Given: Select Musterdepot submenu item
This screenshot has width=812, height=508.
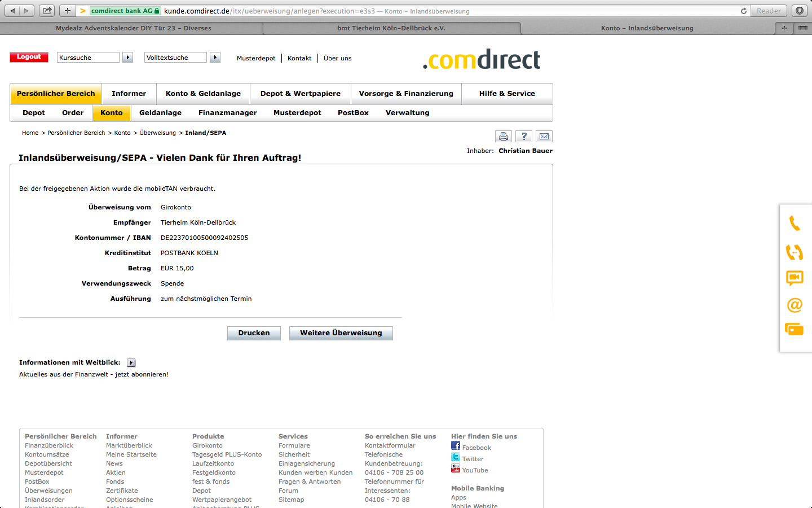Looking at the screenshot, I should [x=297, y=113].
